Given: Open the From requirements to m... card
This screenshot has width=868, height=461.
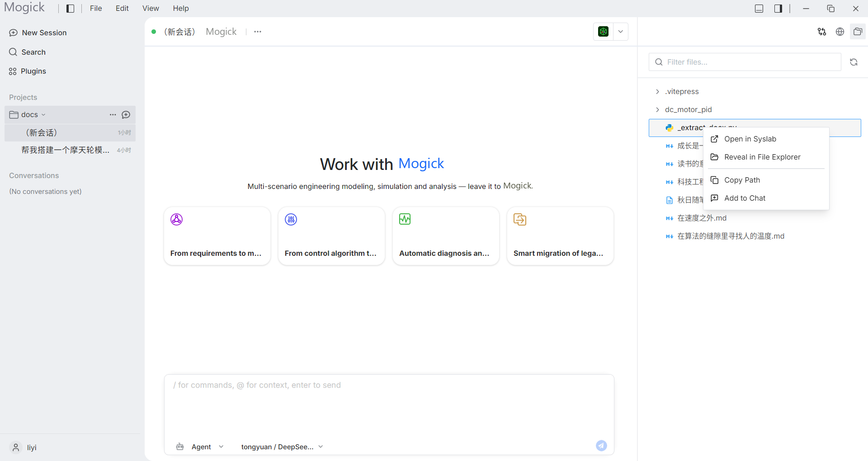Looking at the screenshot, I should click(x=217, y=236).
